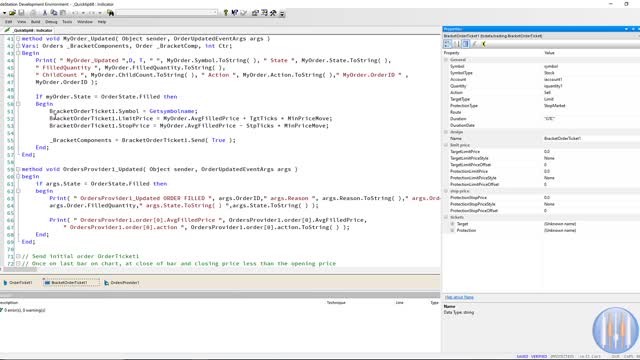Click the Save disk icon in toolbar
Screen dimensions: 640x360
(22, 13)
